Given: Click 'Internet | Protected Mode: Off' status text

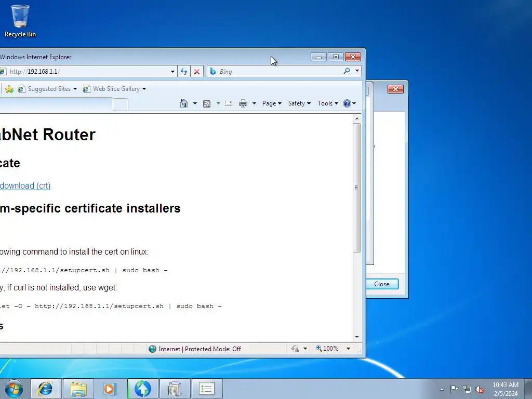Looking at the screenshot, I should point(199,349).
